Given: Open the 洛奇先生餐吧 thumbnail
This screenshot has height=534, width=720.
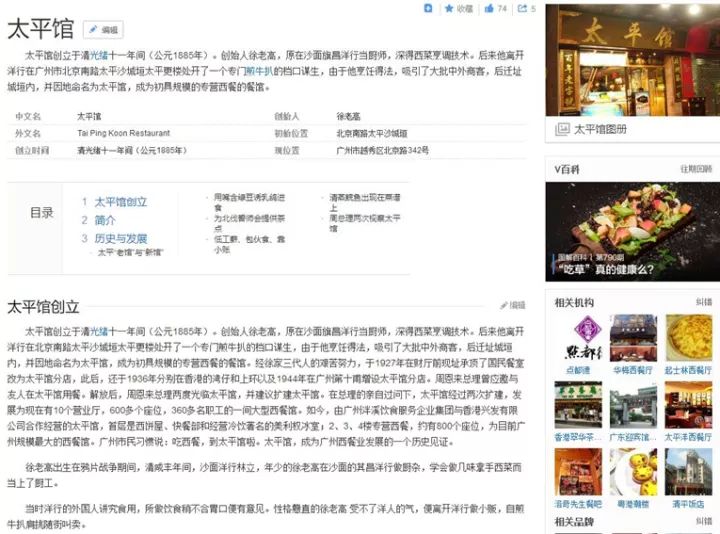Looking at the screenshot, I should click(x=578, y=472).
